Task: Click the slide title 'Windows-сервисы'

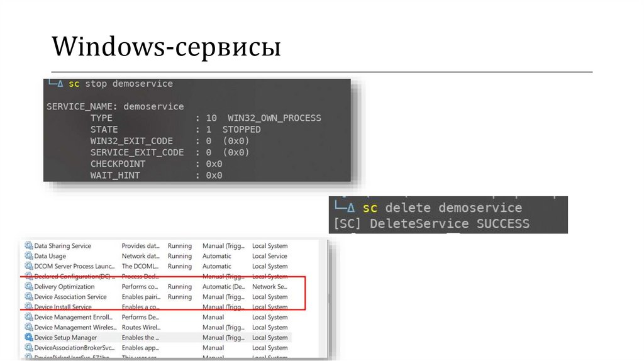Action: coord(166,46)
